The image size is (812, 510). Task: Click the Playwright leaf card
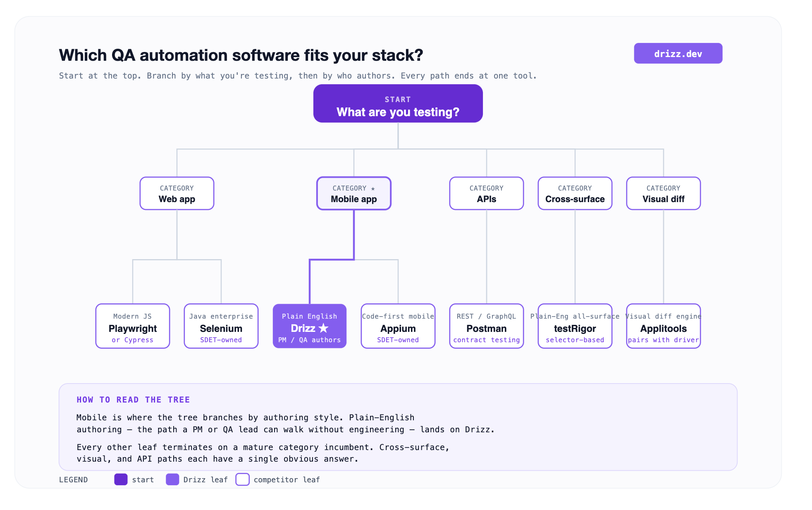[133, 326]
